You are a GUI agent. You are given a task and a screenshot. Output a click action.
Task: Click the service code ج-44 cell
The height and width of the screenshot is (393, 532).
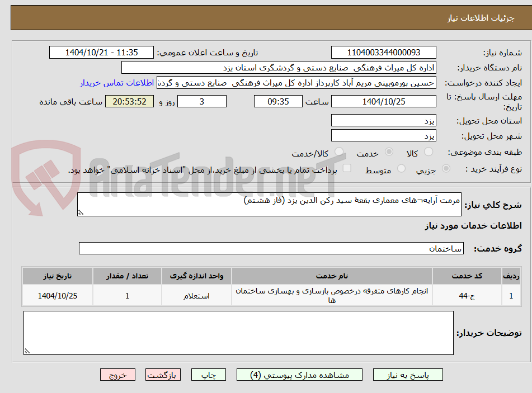point(467,296)
